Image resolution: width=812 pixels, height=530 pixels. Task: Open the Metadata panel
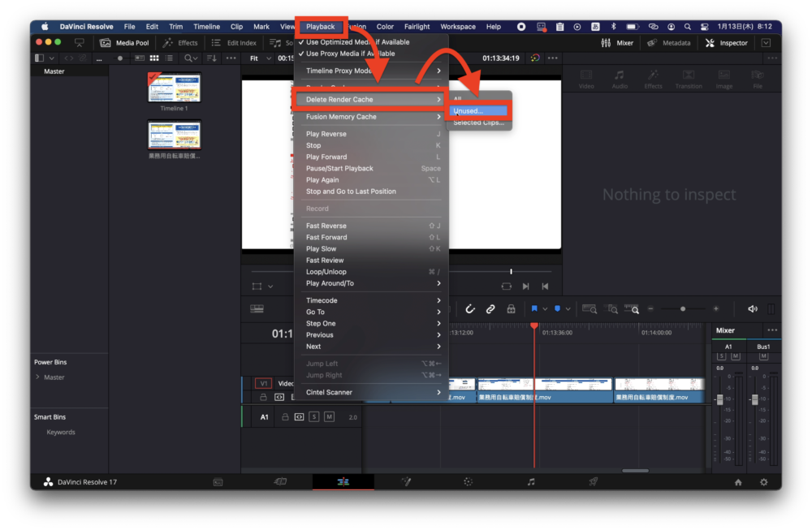[668, 43]
